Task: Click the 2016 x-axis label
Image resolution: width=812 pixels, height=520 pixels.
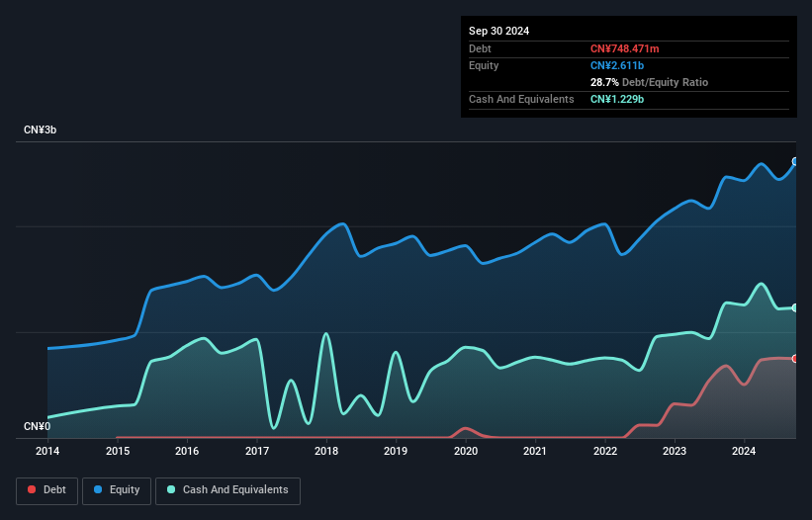Action: coord(187,451)
